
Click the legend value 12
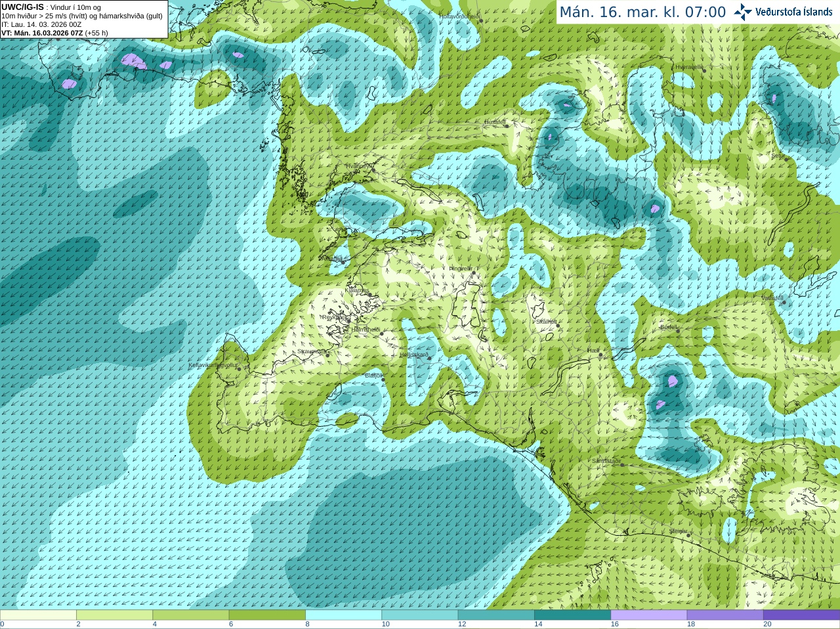[462, 624]
